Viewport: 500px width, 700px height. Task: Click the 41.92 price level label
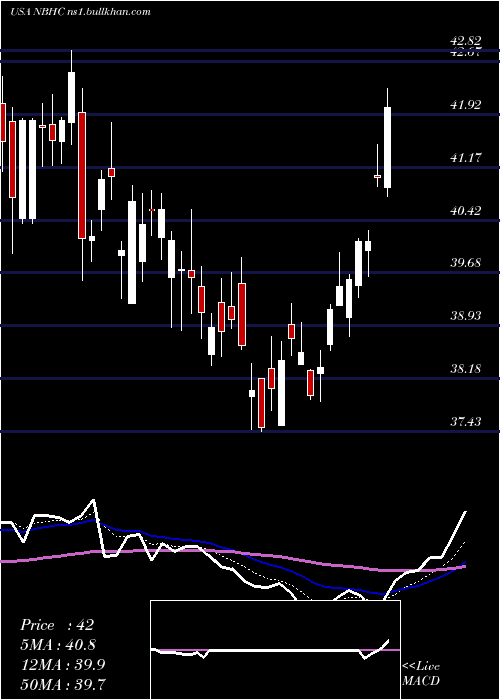click(x=466, y=105)
